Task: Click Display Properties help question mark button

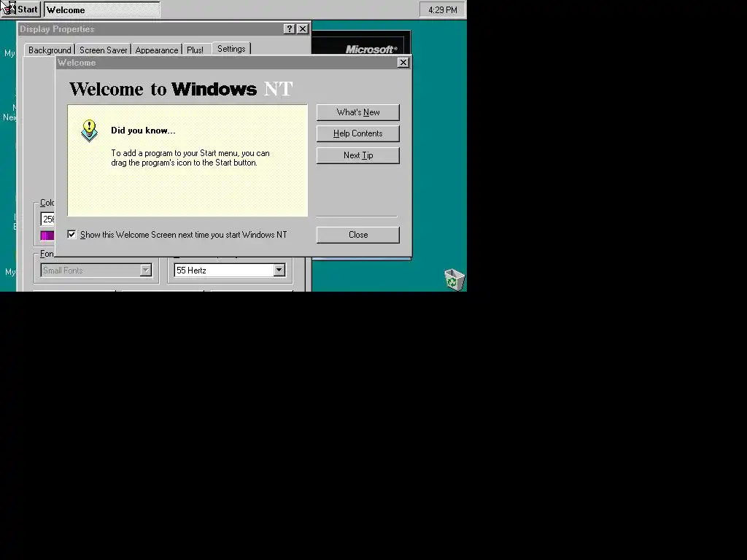Action: pos(289,29)
